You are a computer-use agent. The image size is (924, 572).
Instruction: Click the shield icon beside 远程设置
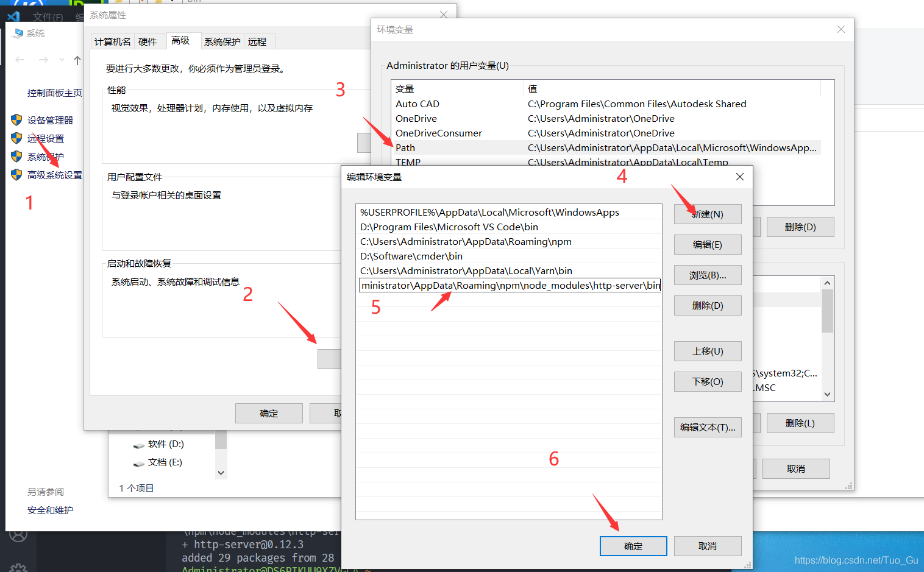(x=16, y=138)
